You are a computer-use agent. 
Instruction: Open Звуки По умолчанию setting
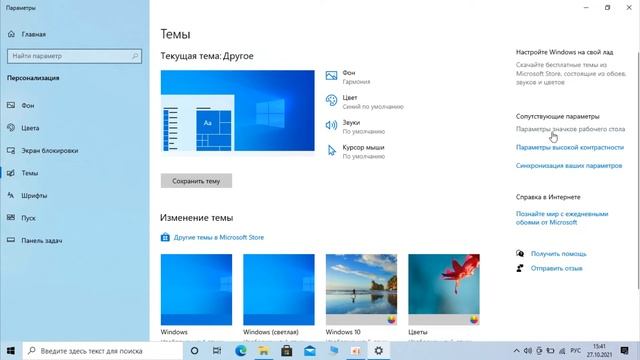coord(355,127)
